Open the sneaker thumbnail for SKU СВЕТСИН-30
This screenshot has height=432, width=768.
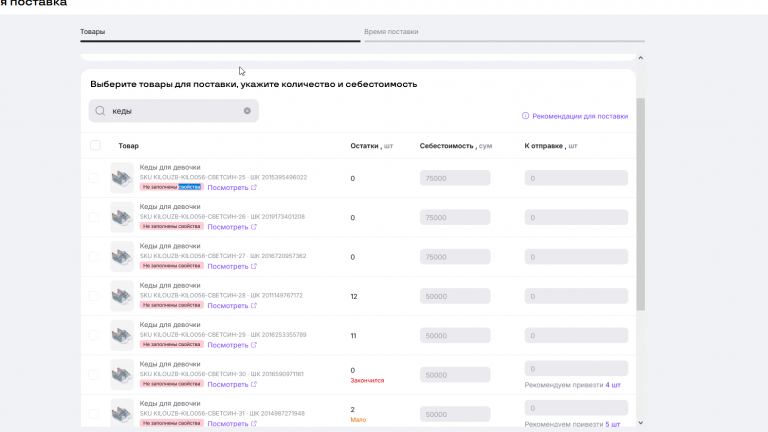[x=122, y=375]
